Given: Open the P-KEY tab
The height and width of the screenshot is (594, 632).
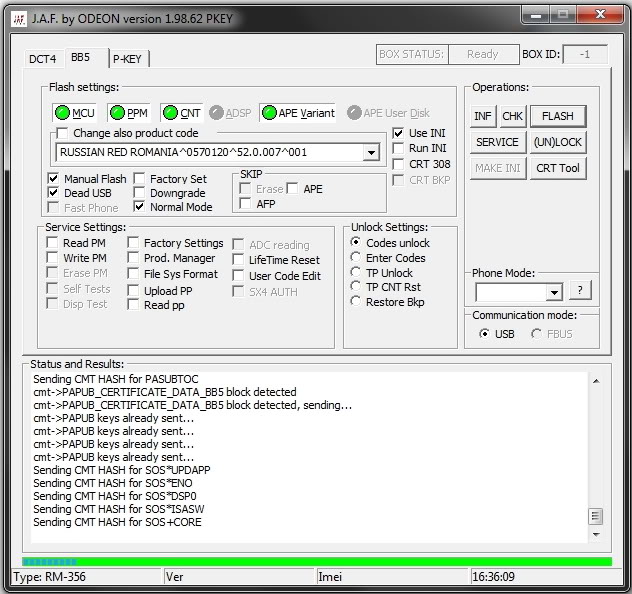Looking at the screenshot, I should (x=128, y=59).
